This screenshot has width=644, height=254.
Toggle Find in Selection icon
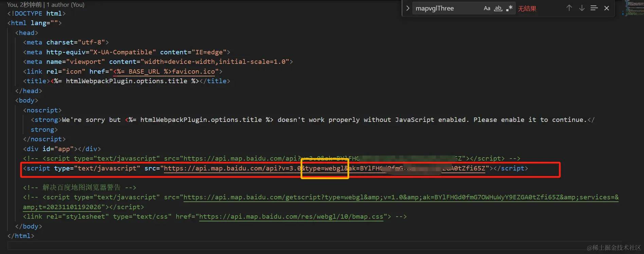[x=594, y=8]
